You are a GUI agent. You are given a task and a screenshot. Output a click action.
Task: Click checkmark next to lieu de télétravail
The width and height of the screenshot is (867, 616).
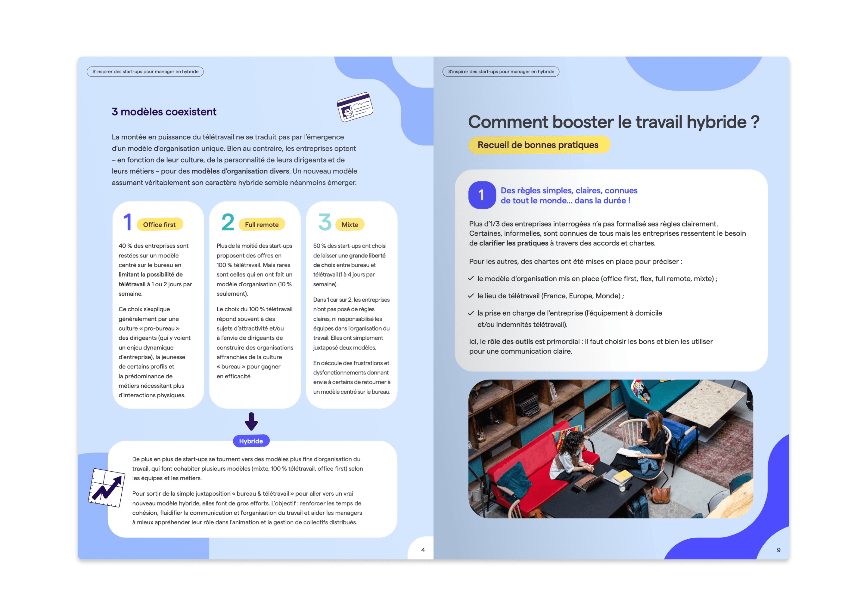pos(471,295)
